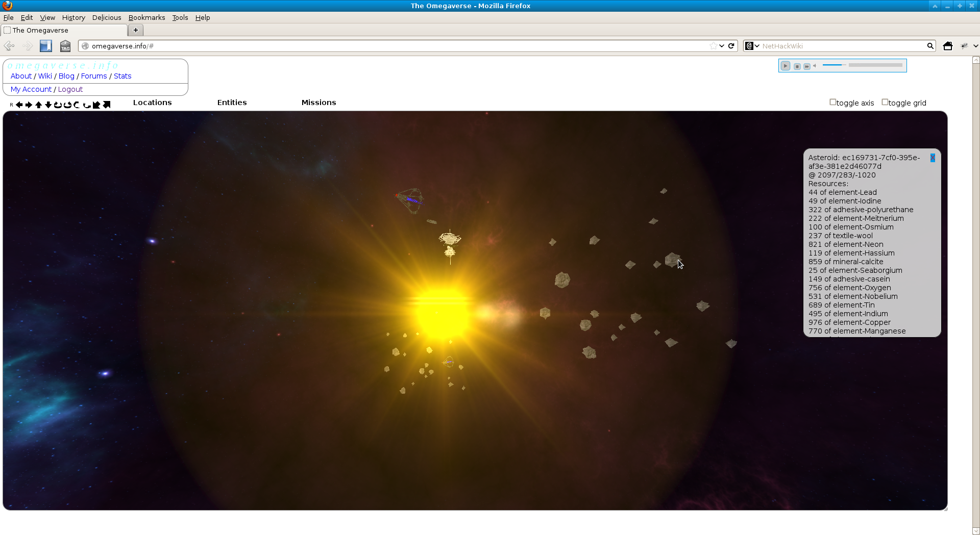980x535 pixels.
Task: Skip track with the fast-forward icon
Action: pyautogui.click(x=806, y=65)
